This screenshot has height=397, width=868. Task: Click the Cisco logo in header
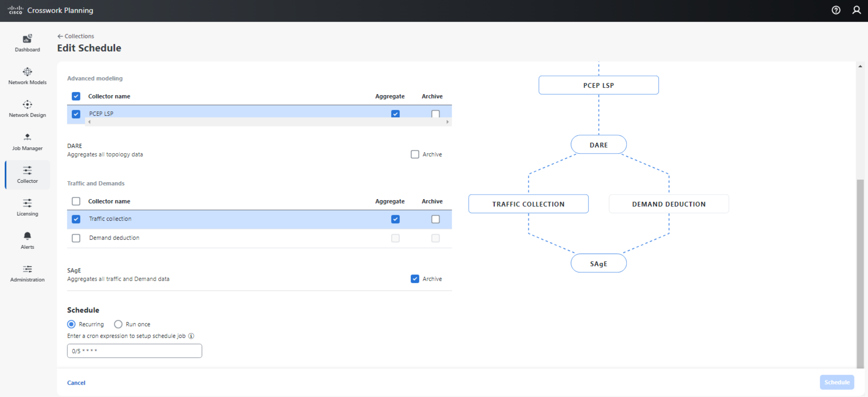click(x=15, y=10)
